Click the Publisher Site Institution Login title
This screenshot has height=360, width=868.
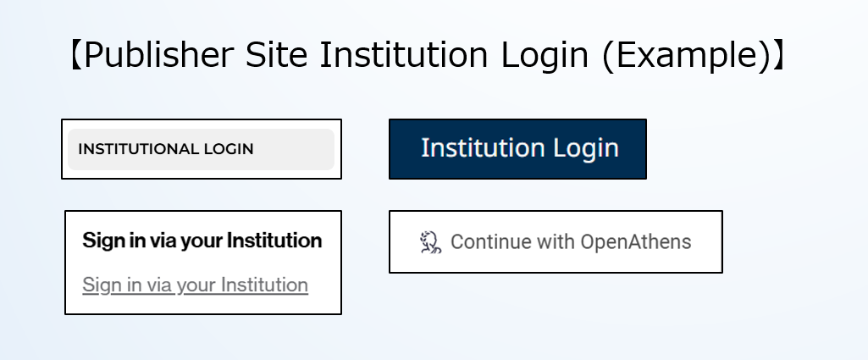(427, 56)
